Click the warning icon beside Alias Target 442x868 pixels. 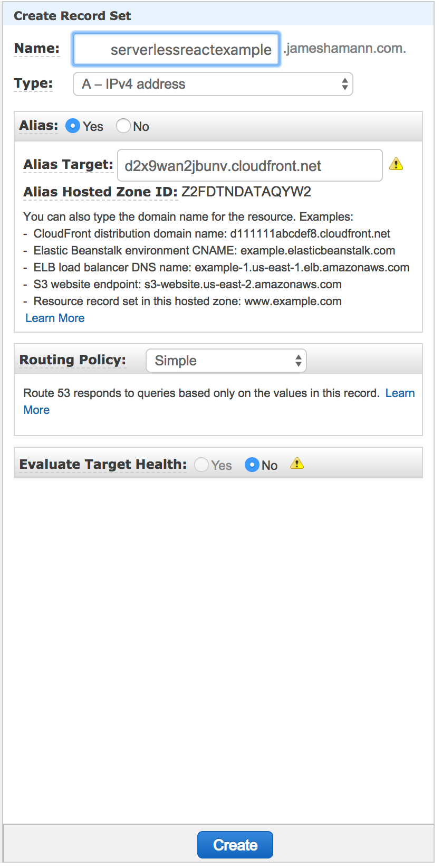[x=397, y=164]
